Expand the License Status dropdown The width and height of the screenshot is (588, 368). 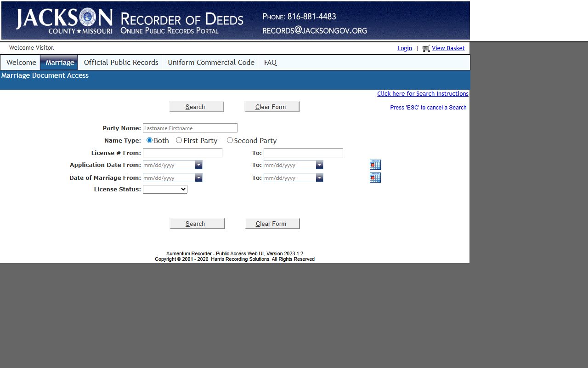[x=165, y=189]
